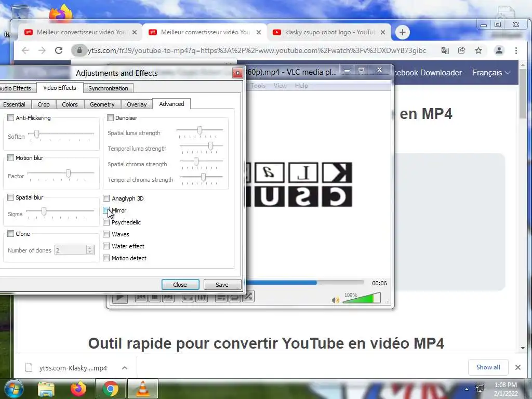Enable Waves checkbox
This screenshot has width=532, height=399.
coord(107,234)
